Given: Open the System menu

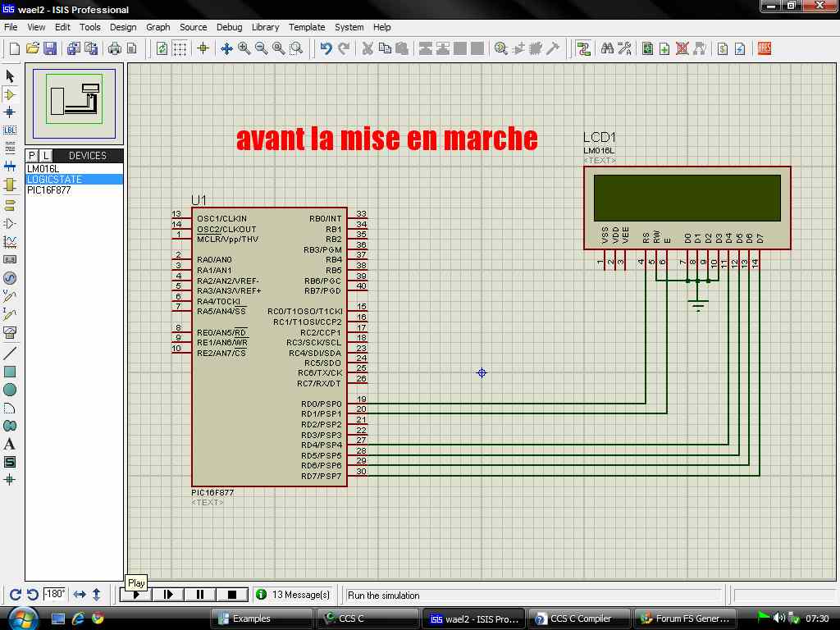Looking at the screenshot, I should point(349,27).
